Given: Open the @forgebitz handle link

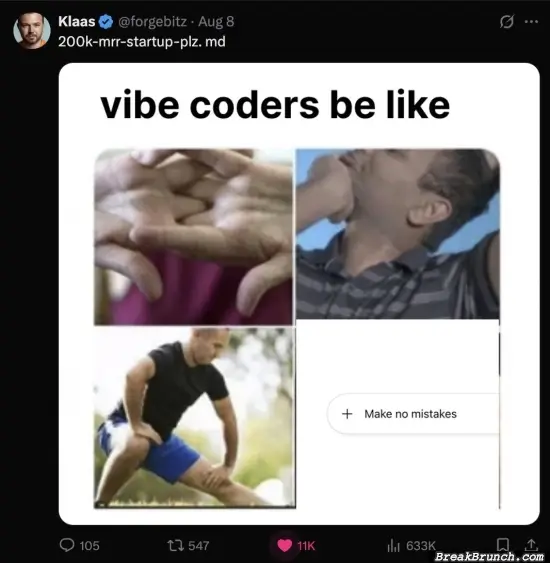Looking at the screenshot, I should [152, 22].
